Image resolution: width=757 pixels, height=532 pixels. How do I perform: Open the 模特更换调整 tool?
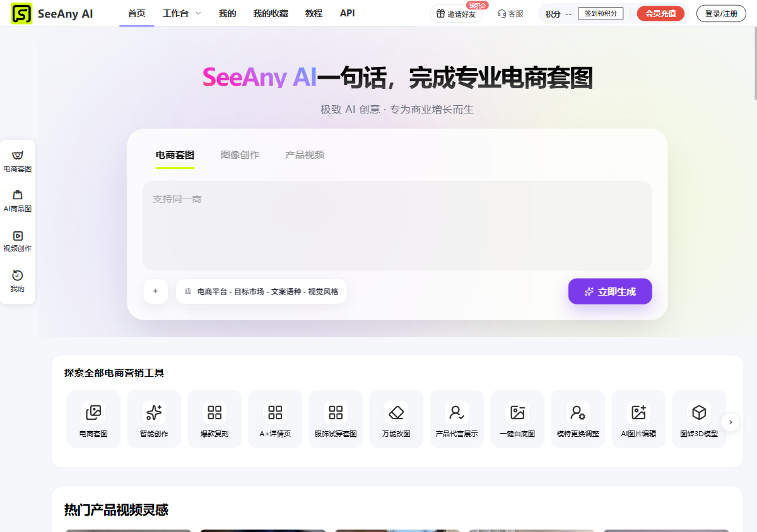(578, 419)
